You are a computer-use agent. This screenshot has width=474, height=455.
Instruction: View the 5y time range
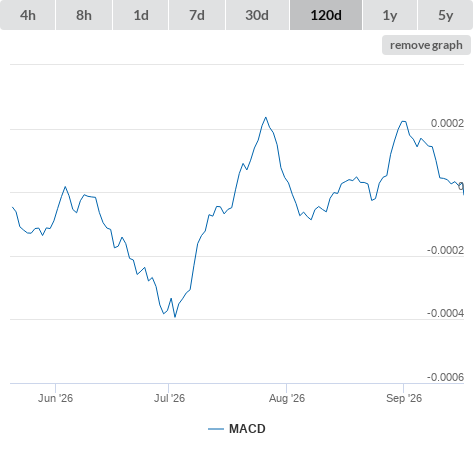coord(446,15)
